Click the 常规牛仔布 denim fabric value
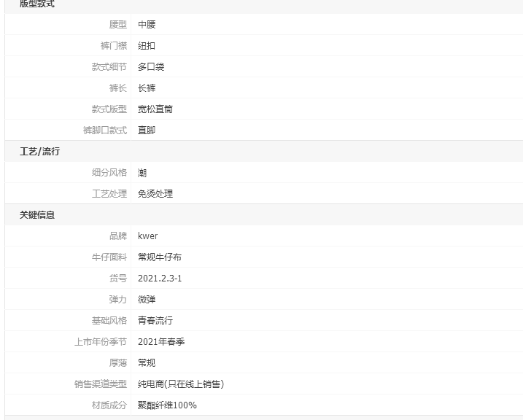 (160, 257)
